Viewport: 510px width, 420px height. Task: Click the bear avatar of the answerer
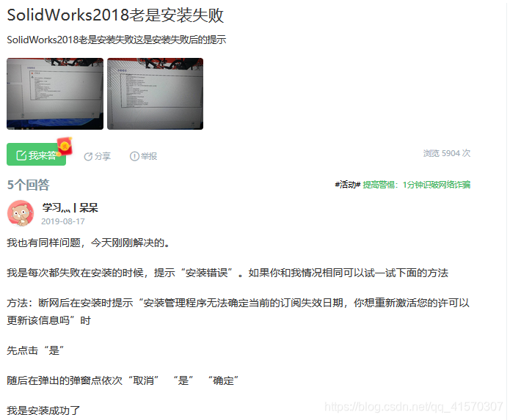21,213
